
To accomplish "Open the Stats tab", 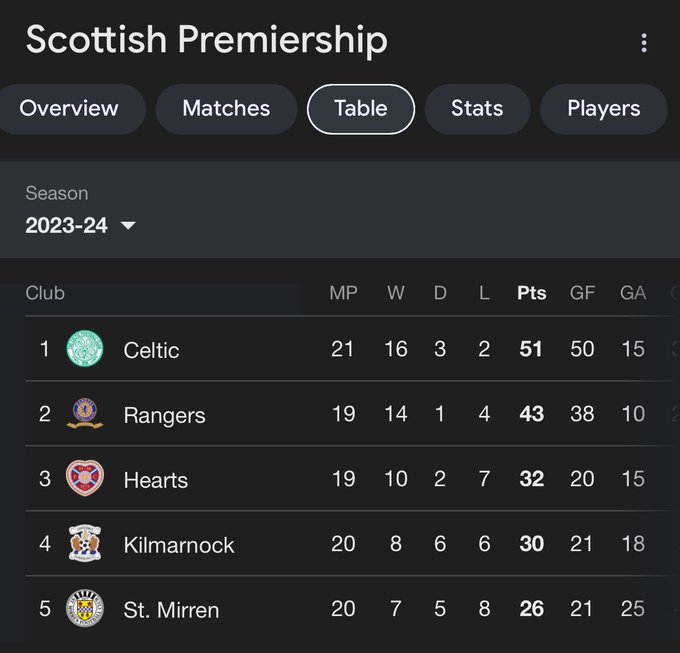I will 477,109.
